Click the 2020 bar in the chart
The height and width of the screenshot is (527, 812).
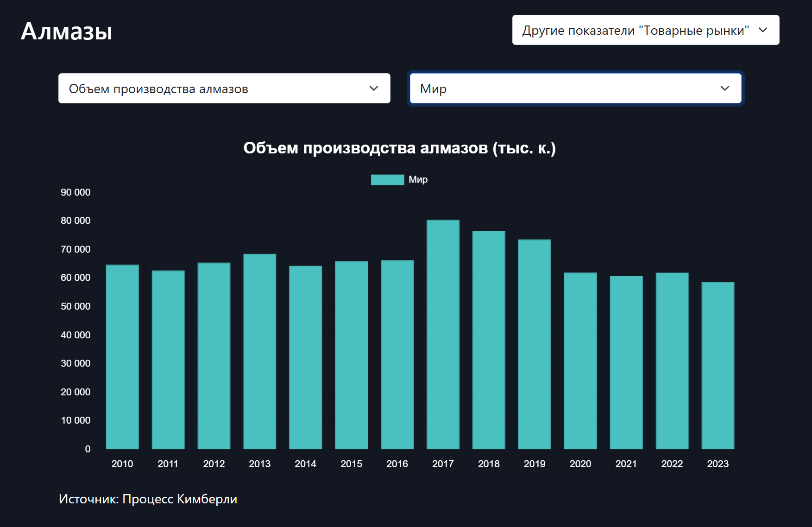(581, 361)
